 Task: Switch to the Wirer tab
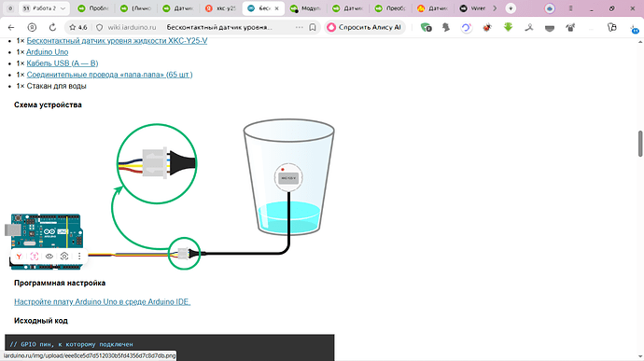[x=473, y=8]
